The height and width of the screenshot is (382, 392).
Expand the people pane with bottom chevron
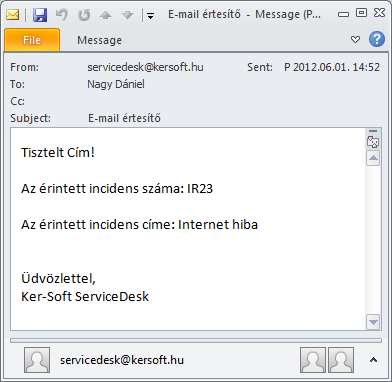pos(373,360)
